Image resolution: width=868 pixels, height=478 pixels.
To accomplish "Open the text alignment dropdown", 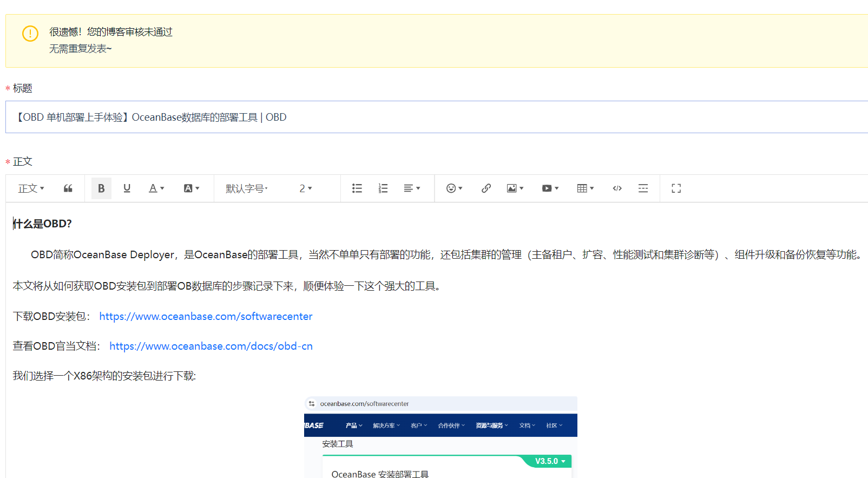I will (x=412, y=188).
